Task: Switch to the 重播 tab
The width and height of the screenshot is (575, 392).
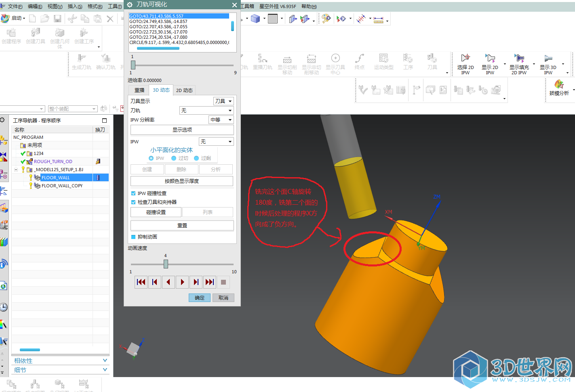Action: pos(139,90)
